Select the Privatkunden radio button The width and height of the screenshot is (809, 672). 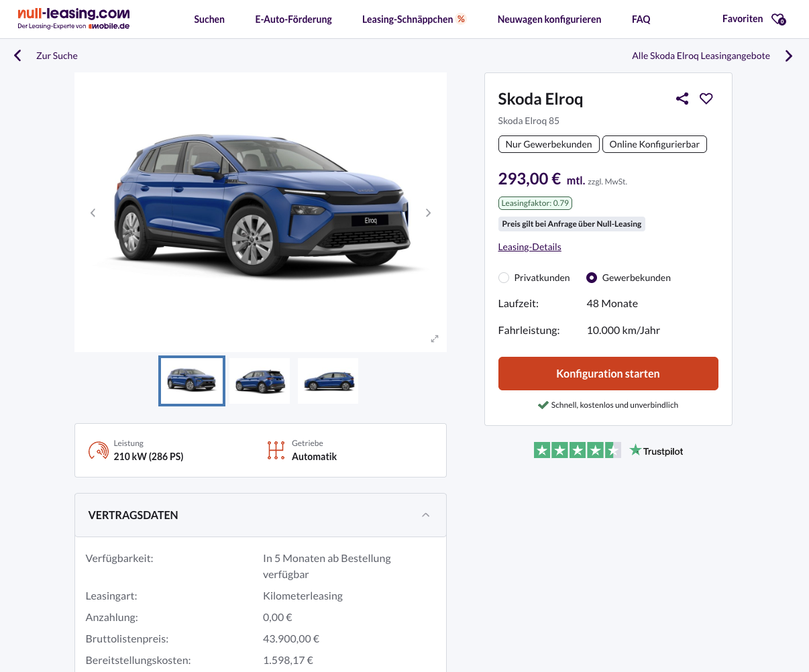point(504,278)
